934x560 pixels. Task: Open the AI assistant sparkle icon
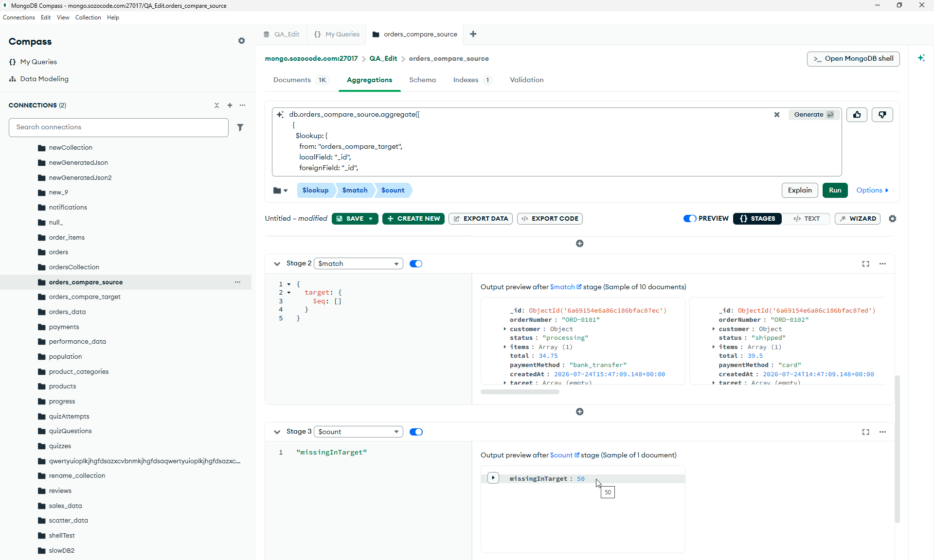921,58
